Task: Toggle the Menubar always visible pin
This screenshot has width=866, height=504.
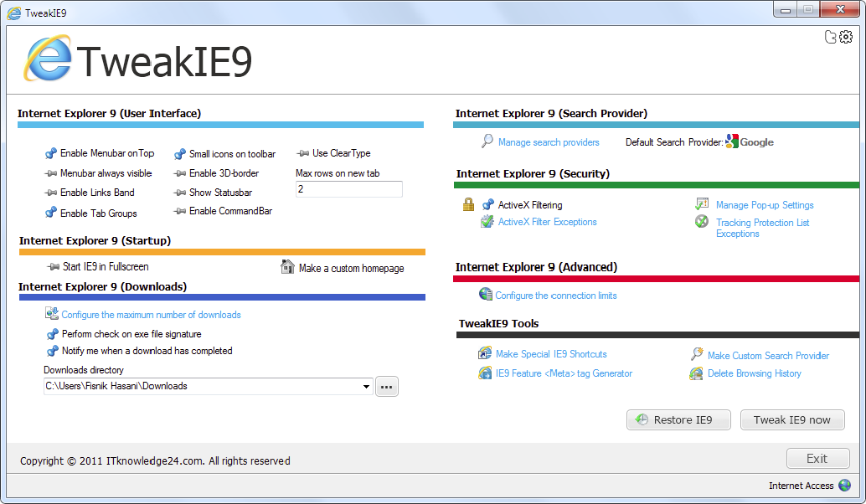Action: (51, 173)
